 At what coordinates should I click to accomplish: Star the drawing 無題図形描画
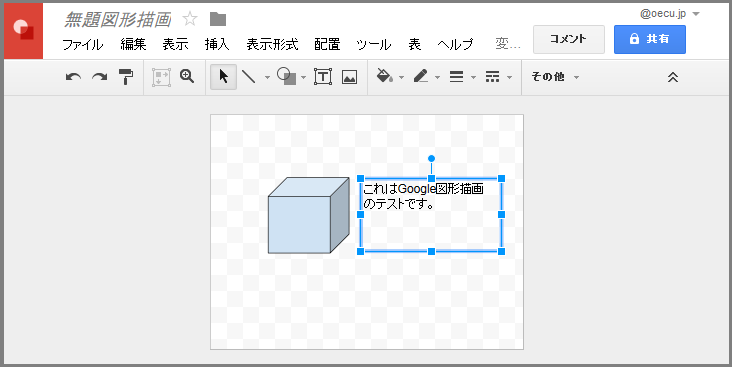coord(190,19)
